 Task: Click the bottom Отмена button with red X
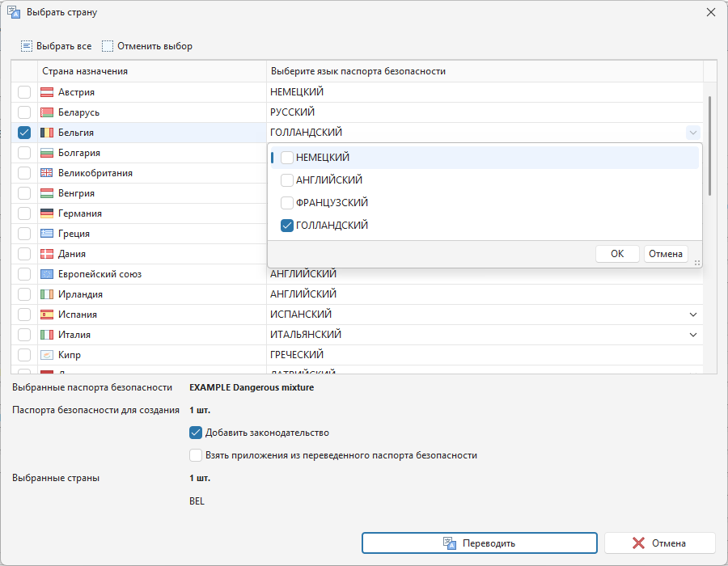(x=659, y=543)
